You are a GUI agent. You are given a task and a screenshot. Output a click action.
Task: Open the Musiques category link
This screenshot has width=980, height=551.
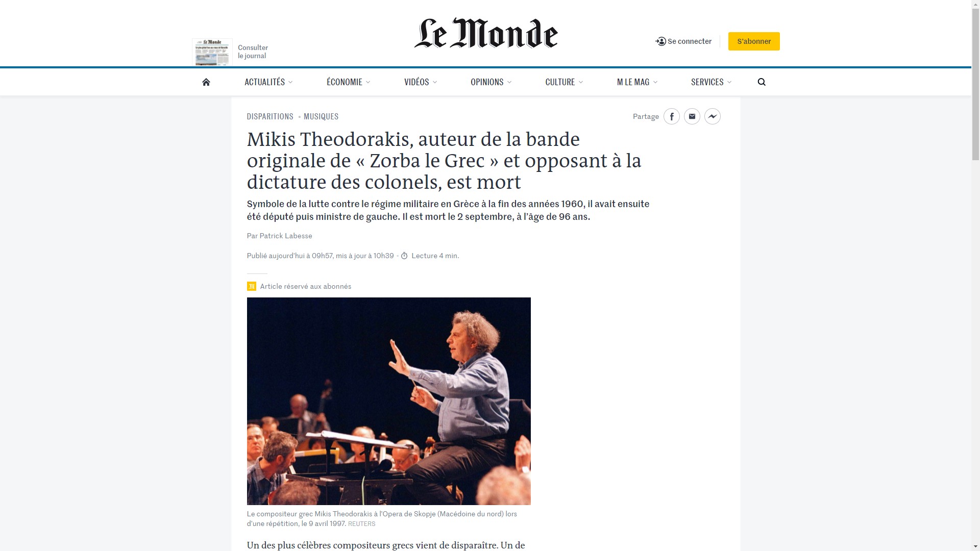point(321,116)
